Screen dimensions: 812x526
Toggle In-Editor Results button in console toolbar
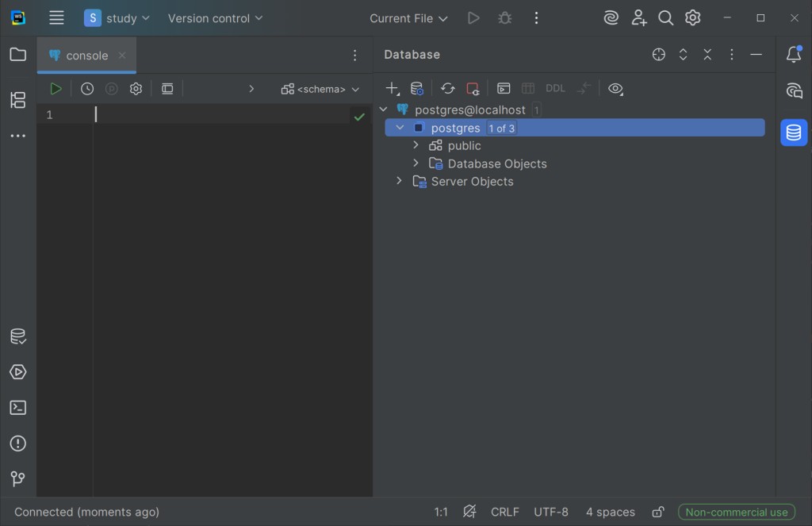click(x=167, y=89)
